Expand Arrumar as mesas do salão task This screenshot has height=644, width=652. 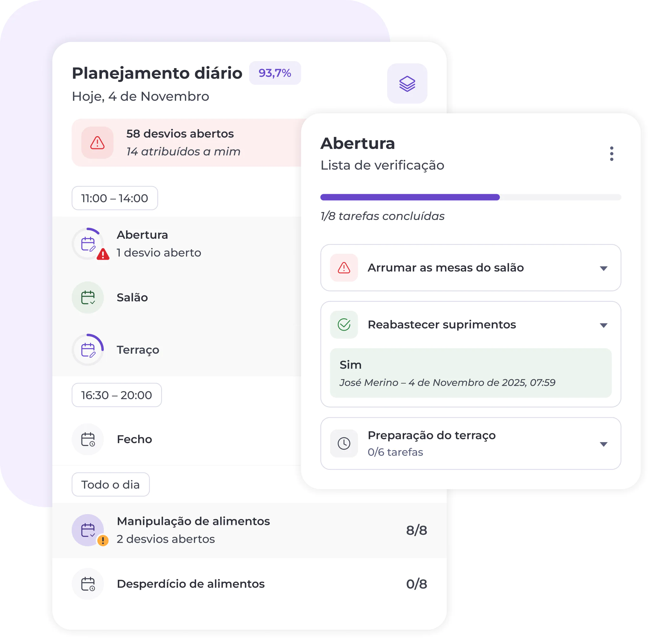(603, 268)
